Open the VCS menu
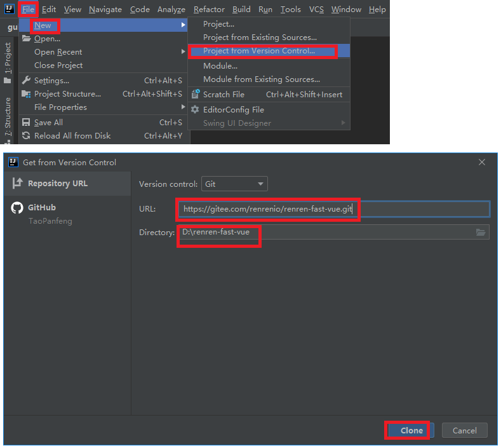Screen dimensions: 501x448 (316, 10)
